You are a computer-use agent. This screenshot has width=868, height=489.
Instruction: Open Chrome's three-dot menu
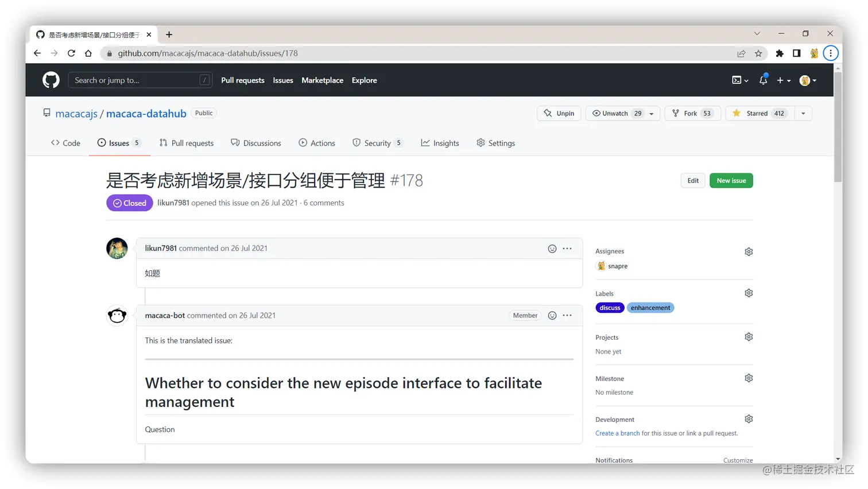click(x=831, y=53)
